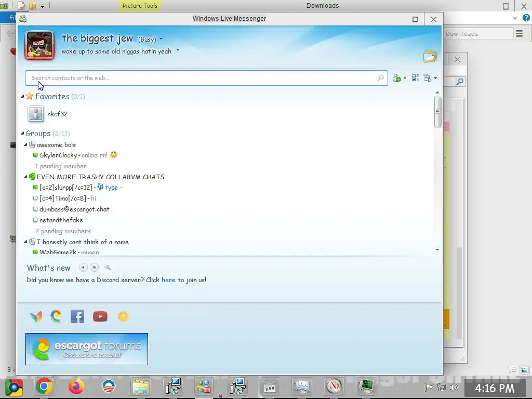Screen dimensions: 532x399
Task: Change contact list layout icon
Action: (415, 78)
